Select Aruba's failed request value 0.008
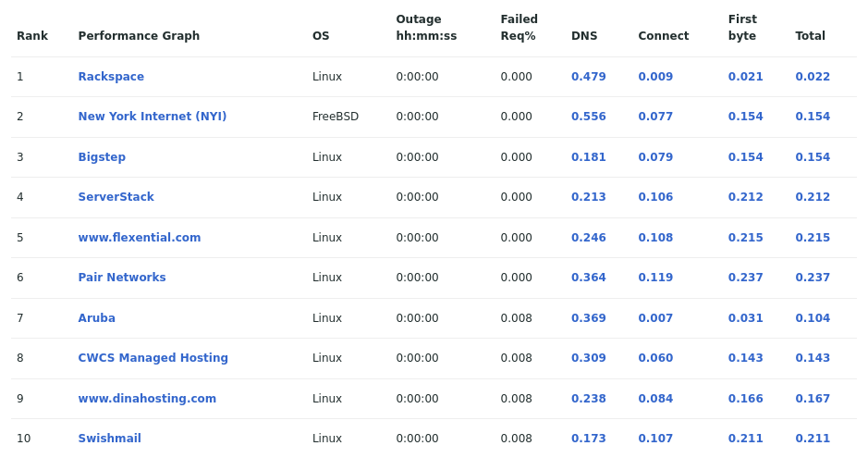This screenshot has height=458, width=868. tap(516, 318)
